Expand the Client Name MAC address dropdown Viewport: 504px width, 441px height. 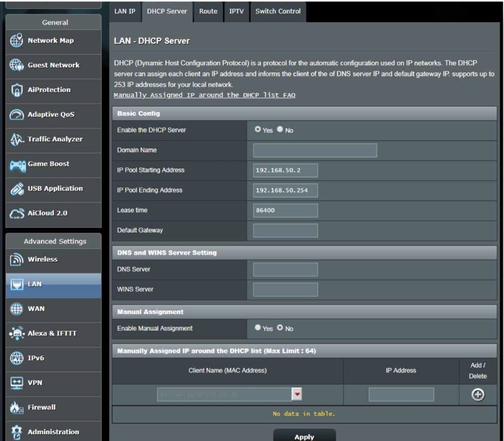pyautogui.click(x=297, y=394)
